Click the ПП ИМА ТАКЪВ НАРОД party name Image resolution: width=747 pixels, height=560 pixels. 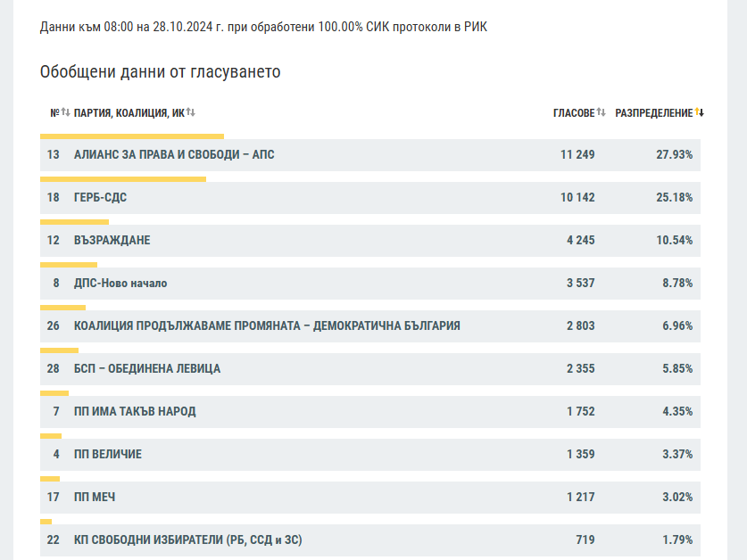pos(135,412)
